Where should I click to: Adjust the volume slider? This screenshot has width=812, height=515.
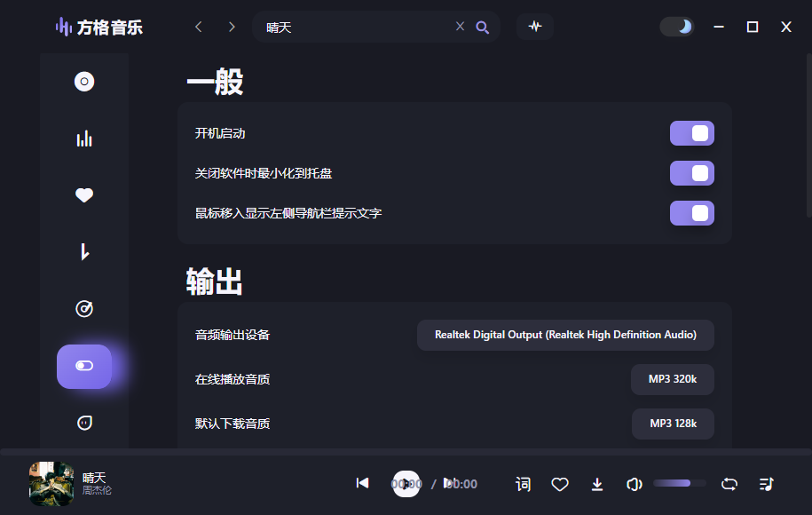tap(680, 483)
